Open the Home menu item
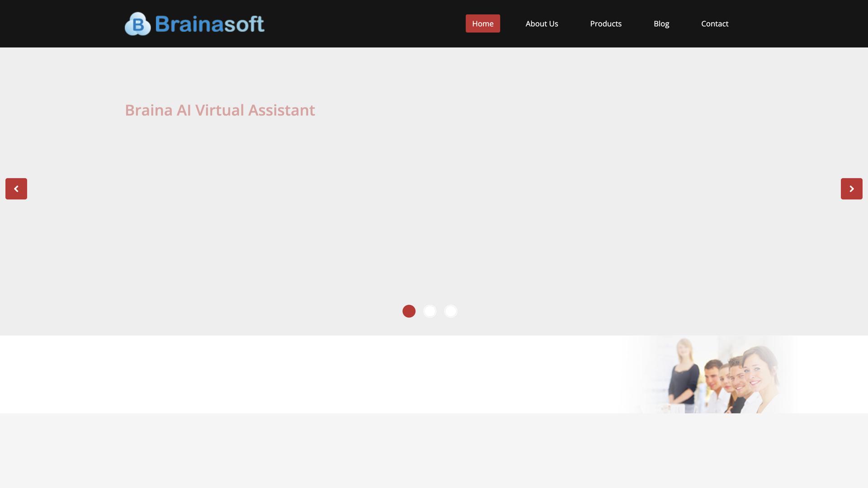This screenshot has height=488, width=868. pyautogui.click(x=482, y=23)
